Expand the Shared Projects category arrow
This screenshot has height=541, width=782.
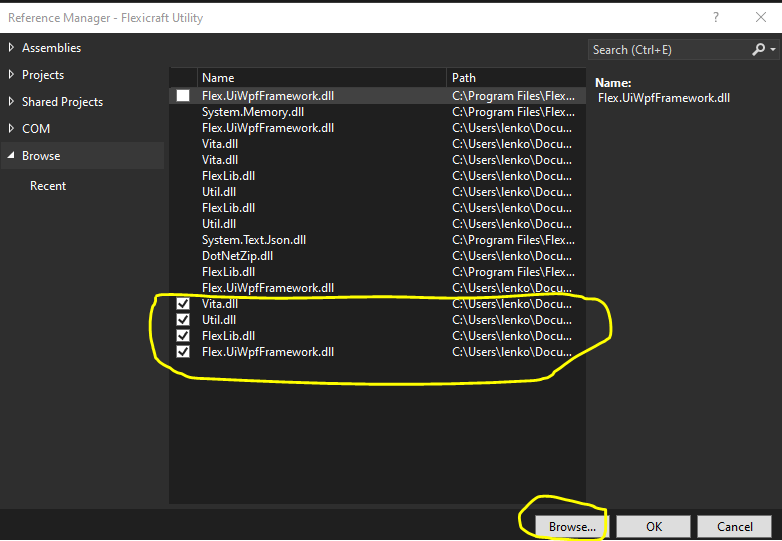point(11,101)
